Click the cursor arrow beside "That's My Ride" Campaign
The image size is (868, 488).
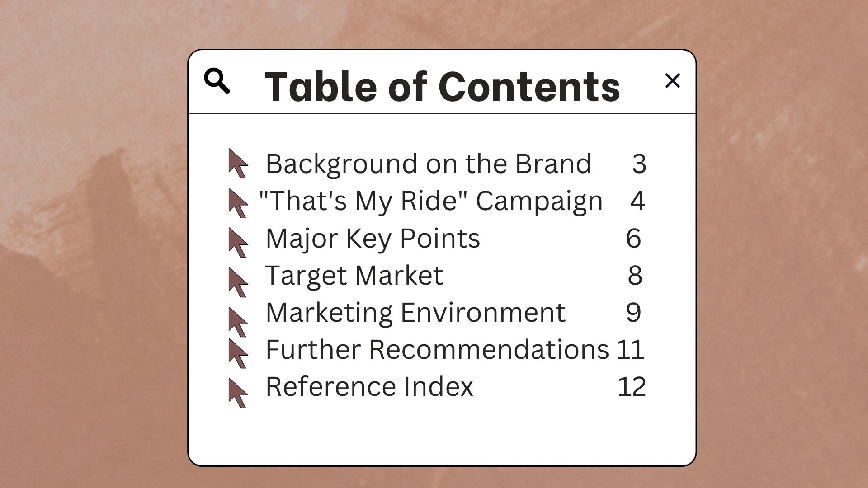click(237, 203)
